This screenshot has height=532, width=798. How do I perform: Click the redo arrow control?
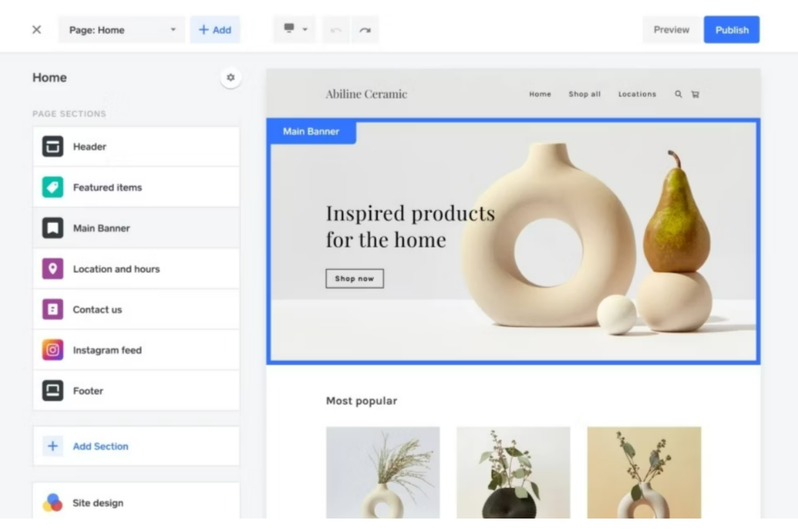click(365, 30)
